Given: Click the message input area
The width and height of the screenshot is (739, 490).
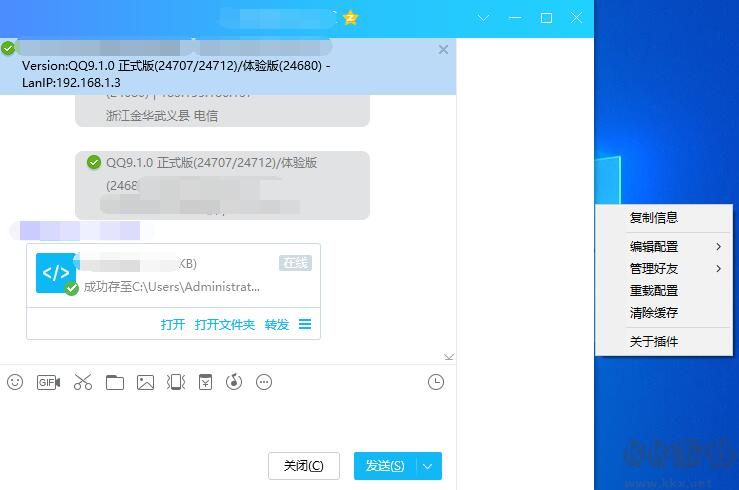Looking at the screenshot, I should 228,422.
